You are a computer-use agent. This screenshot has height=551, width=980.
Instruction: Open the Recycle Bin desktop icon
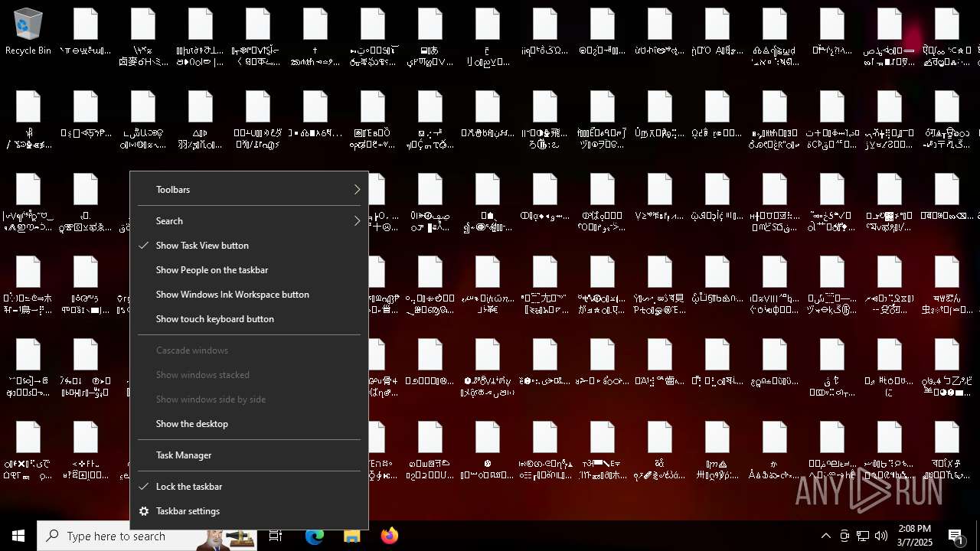(x=28, y=32)
